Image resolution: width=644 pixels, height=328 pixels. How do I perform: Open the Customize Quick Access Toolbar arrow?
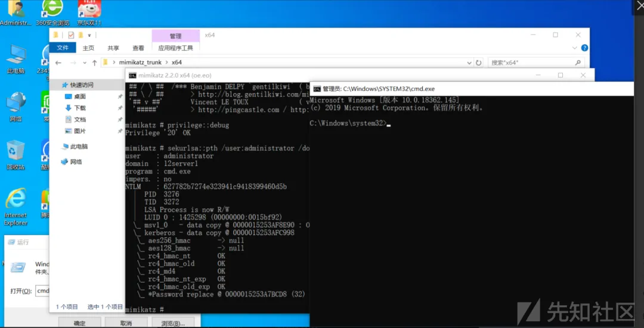(89, 35)
